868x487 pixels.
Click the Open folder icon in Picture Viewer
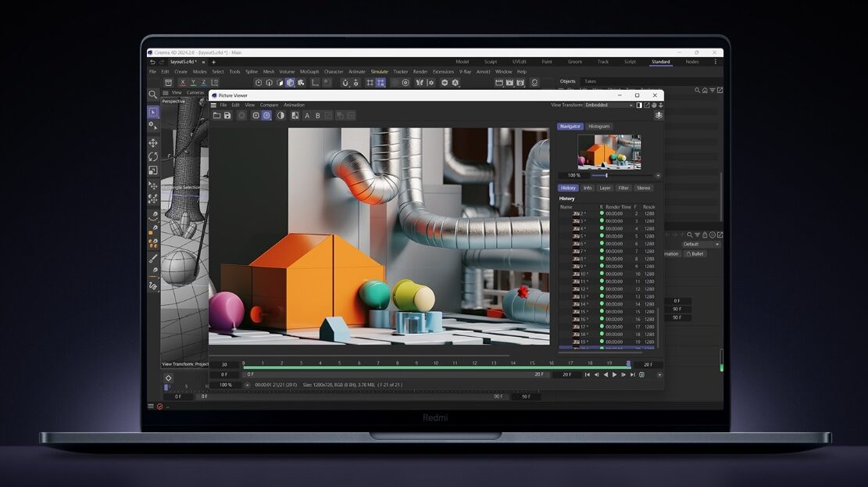(x=216, y=116)
